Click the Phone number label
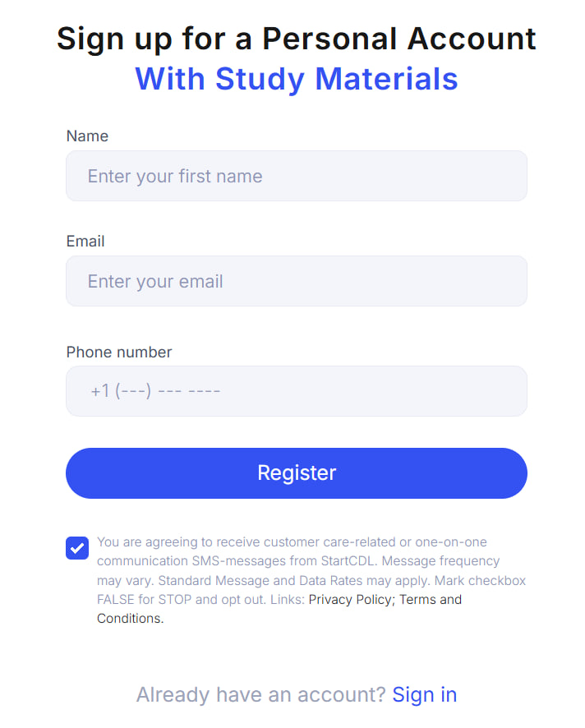 click(x=119, y=352)
